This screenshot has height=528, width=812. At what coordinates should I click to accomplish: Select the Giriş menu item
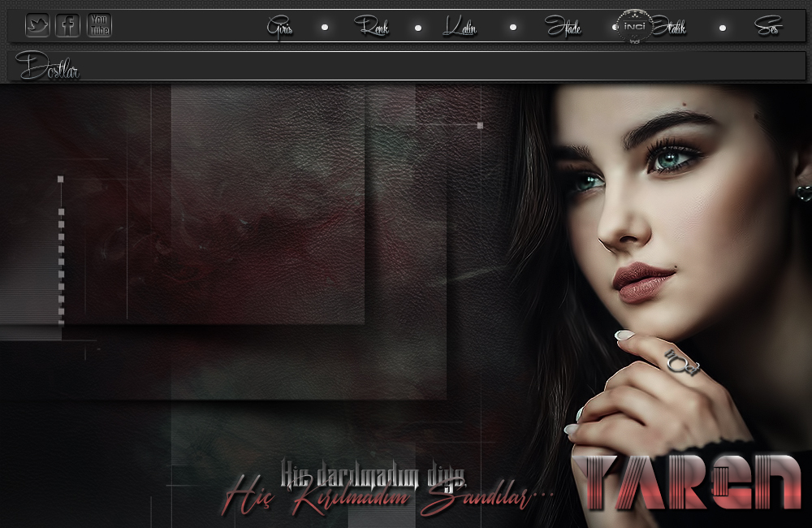click(x=280, y=28)
